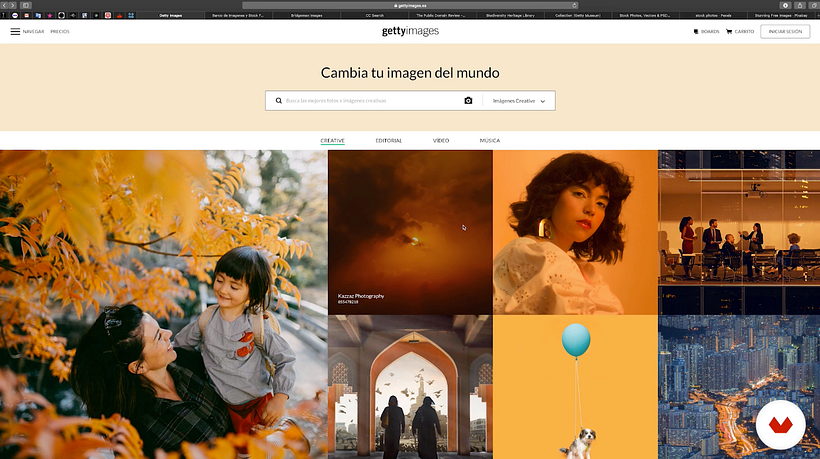
Task: Open search by image camera icon
Action: coord(468,100)
